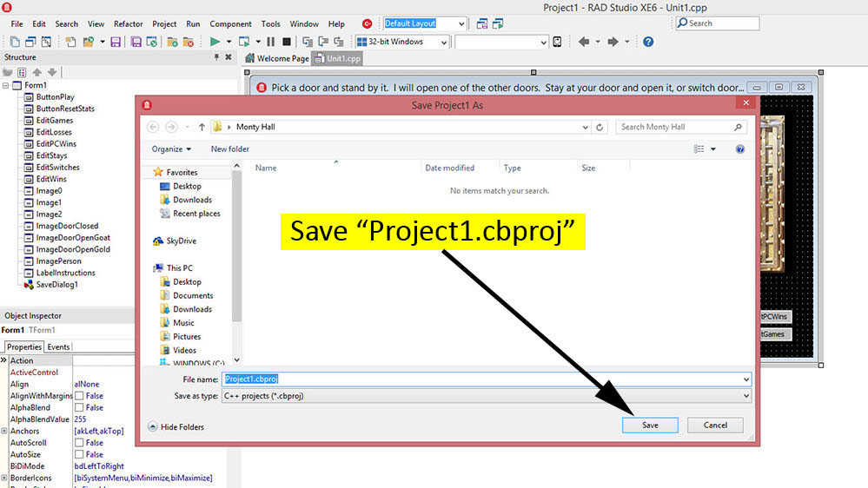Image resolution: width=868 pixels, height=488 pixels.
Task: Open the 32-bit Windows platform dropdown
Action: pos(443,42)
